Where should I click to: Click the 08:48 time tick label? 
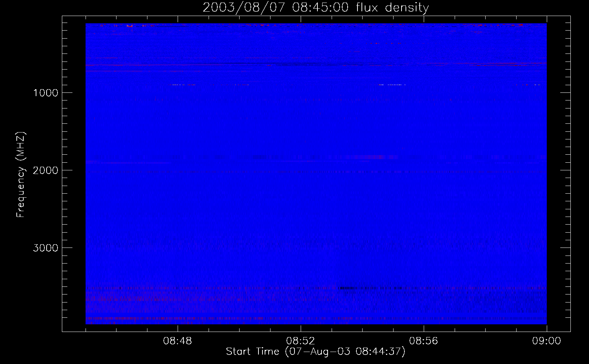(x=177, y=341)
